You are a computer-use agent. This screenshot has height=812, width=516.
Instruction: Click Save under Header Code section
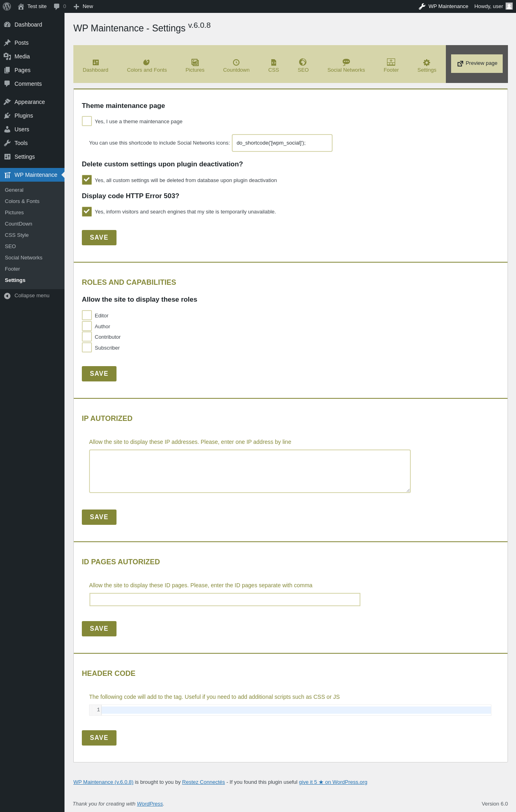pos(99,738)
